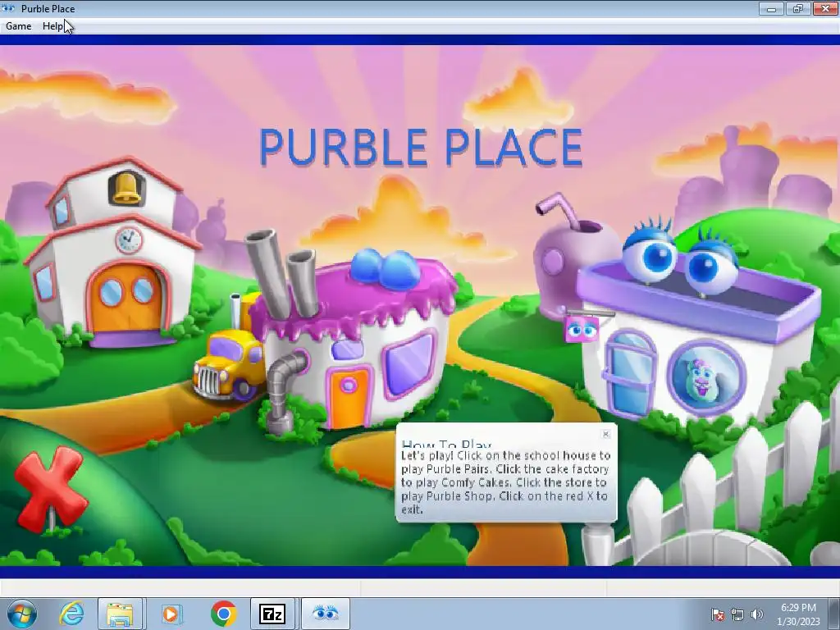Image resolution: width=840 pixels, height=630 pixels.
Task: Launch Google Chrome from taskbar
Action: 224,614
